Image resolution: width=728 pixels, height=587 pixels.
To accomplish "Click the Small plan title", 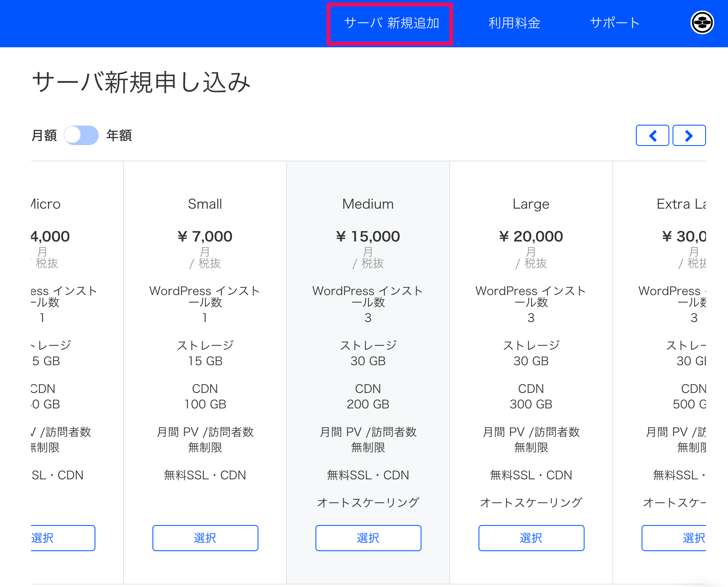I will [205, 204].
